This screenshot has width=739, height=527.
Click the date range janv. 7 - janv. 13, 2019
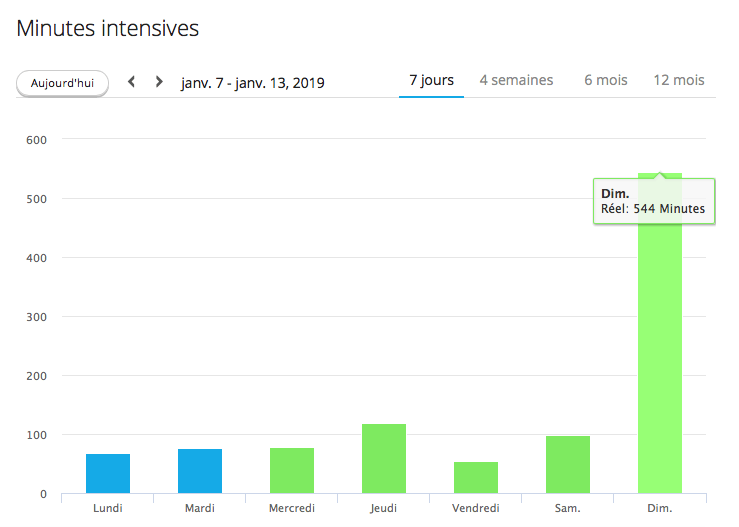tap(252, 82)
